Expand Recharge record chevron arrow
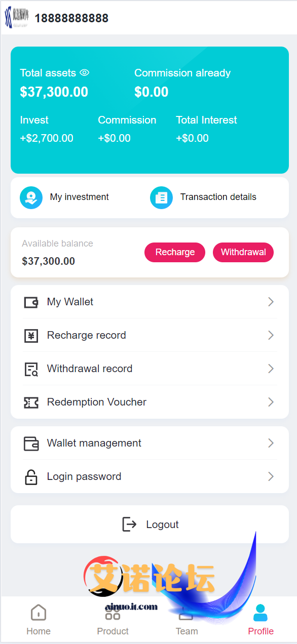The width and height of the screenshot is (297, 644). coord(271,336)
